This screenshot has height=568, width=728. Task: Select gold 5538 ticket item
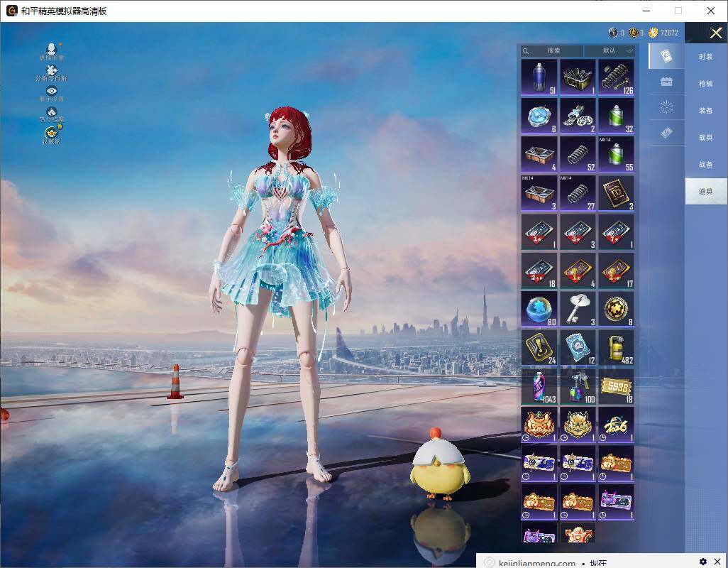[x=616, y=386]
